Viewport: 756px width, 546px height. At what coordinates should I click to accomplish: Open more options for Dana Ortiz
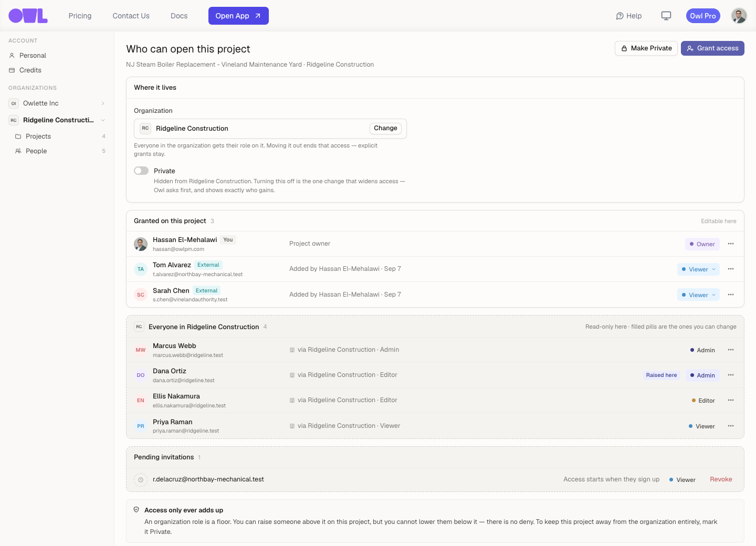[x=731, y=375]
